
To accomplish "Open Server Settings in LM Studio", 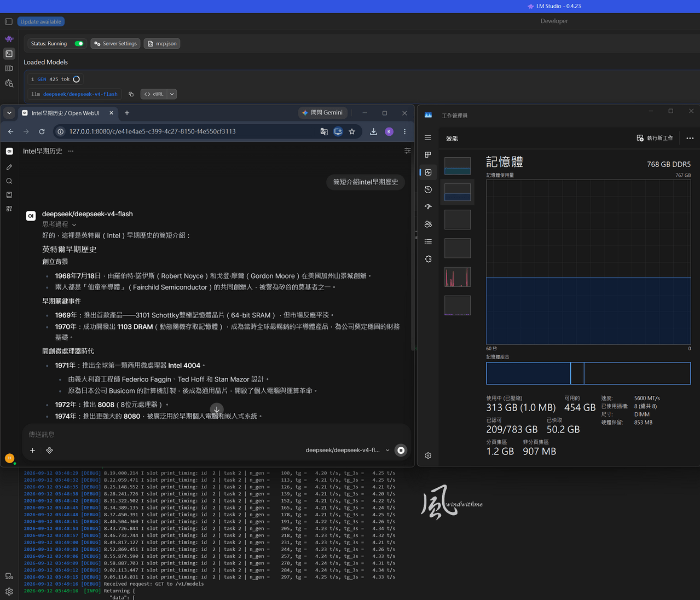I will 115,44.
